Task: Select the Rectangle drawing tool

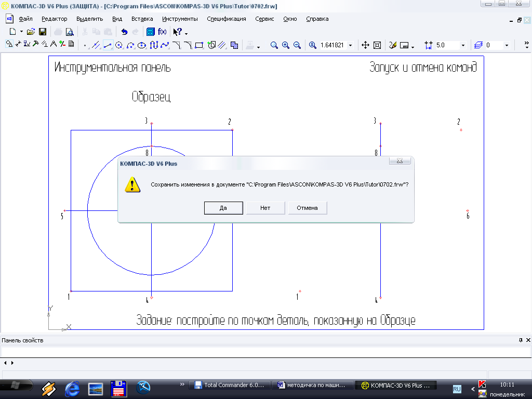Action: pyautogui.click(x=199, y=45)
